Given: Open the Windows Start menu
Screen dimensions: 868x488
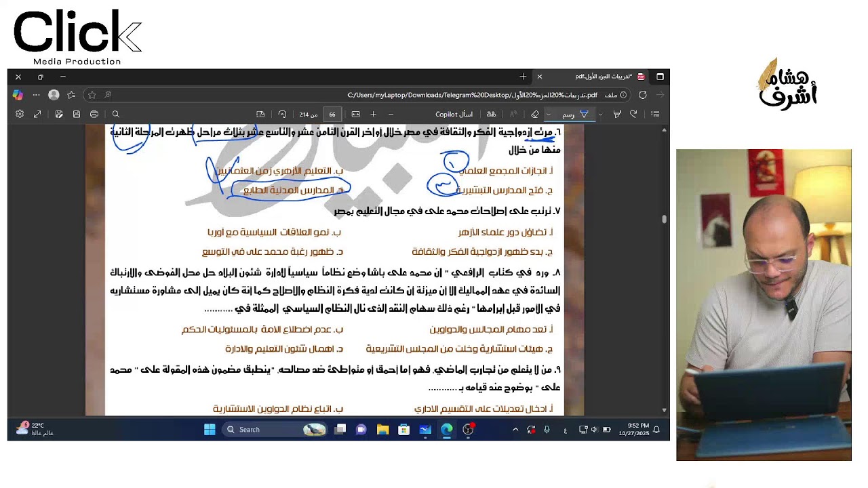Looking at the screenshot, I should 210,429.
